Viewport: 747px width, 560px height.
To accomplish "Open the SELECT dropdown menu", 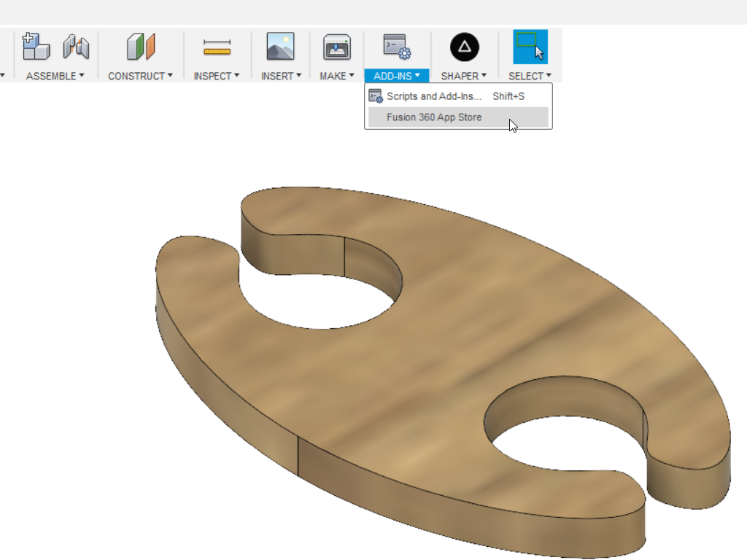I will pyautogui.click(x=530, y=76).
